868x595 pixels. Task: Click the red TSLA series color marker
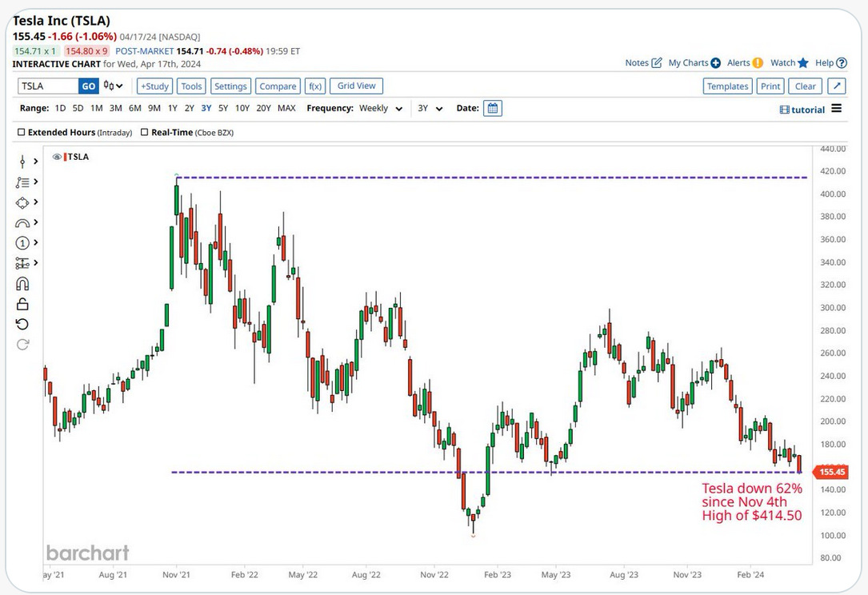pos(66,157)
